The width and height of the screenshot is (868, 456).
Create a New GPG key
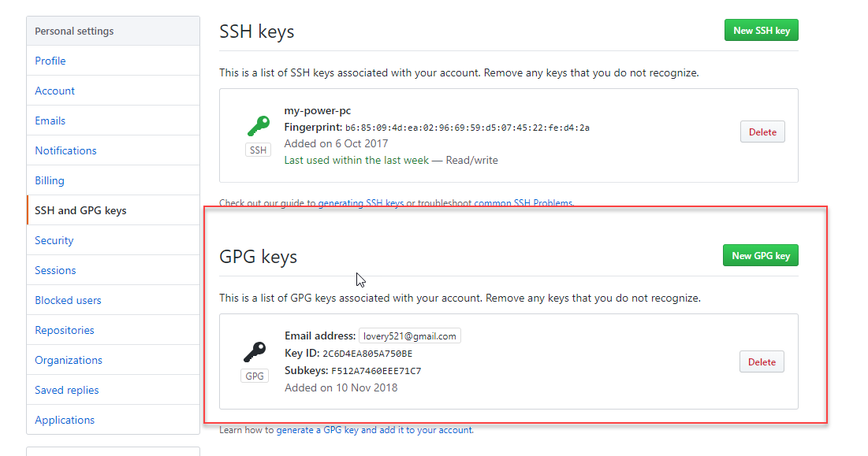(761, 255)
